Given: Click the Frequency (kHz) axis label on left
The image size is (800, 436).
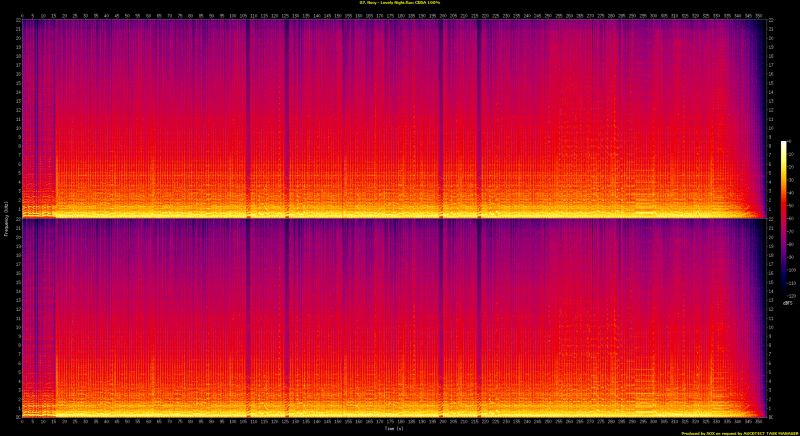Looking at the screenshot, I should 4,218.
